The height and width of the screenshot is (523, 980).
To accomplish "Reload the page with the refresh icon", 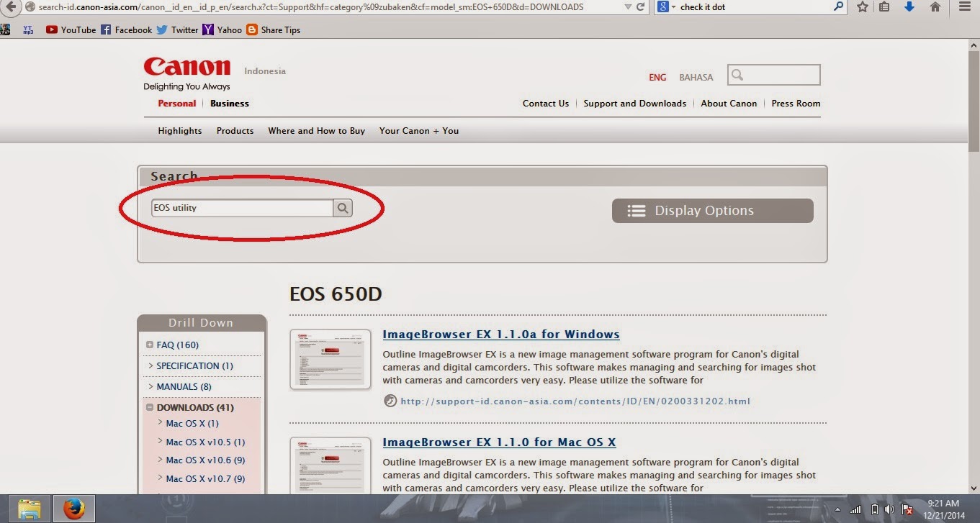I will (640, 7).
